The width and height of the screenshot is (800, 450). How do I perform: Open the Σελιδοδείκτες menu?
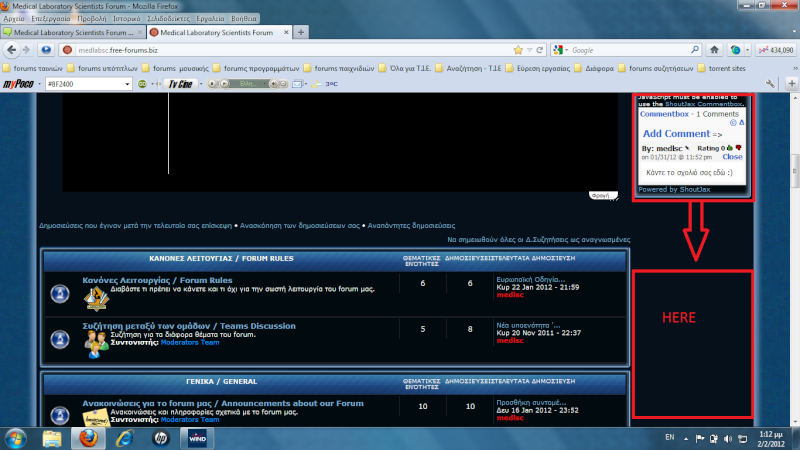[x=168, y=18]
